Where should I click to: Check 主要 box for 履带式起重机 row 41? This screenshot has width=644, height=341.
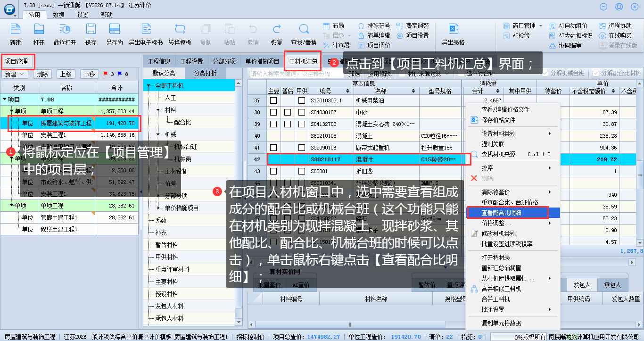click(x=273, y=148)
